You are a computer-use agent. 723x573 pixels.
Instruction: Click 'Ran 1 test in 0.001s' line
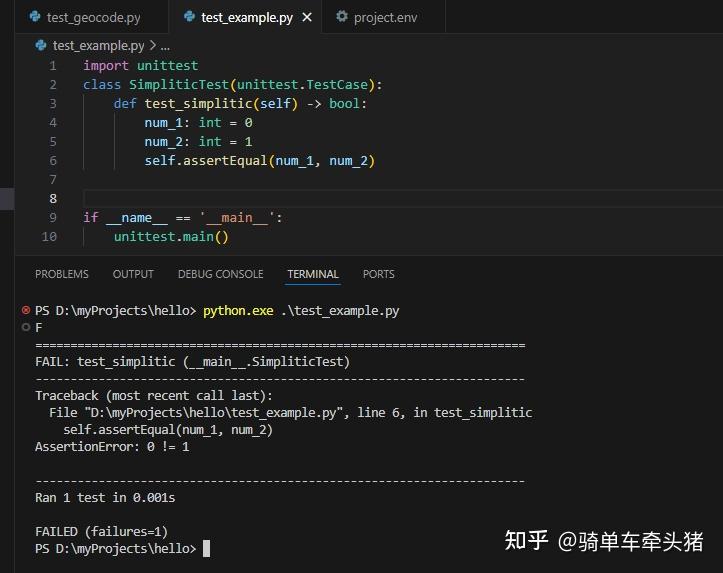point(105,498)
